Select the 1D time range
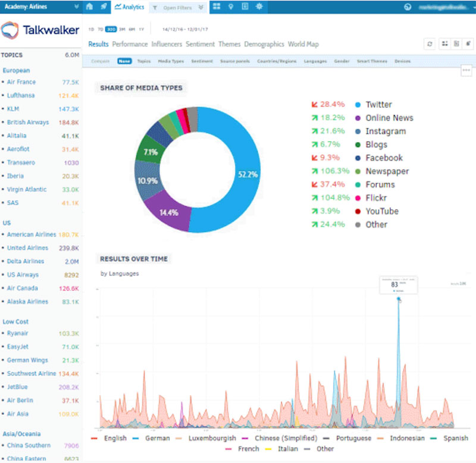 click(91, 29)
